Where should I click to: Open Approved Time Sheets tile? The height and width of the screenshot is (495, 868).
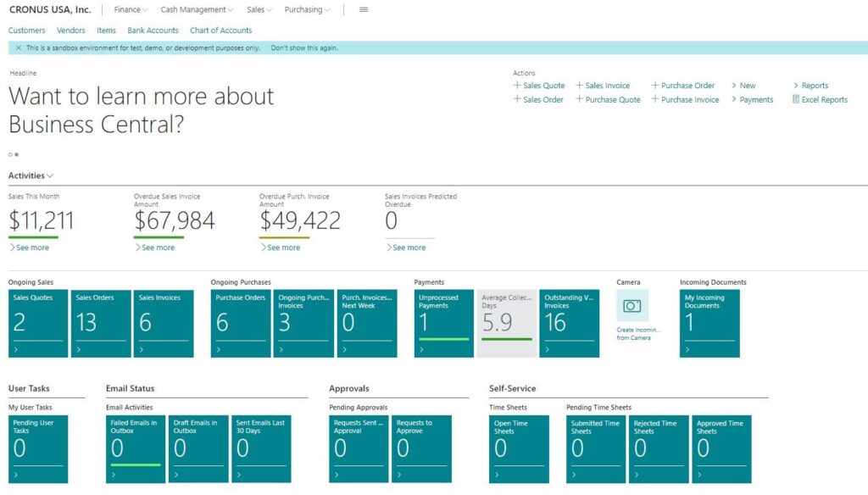(x=722, y=449)
